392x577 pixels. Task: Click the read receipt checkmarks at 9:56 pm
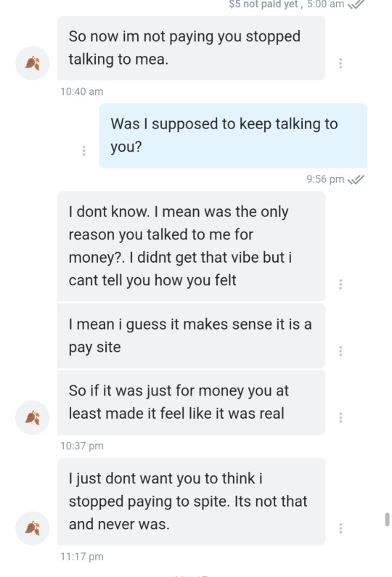click(356, 179)
